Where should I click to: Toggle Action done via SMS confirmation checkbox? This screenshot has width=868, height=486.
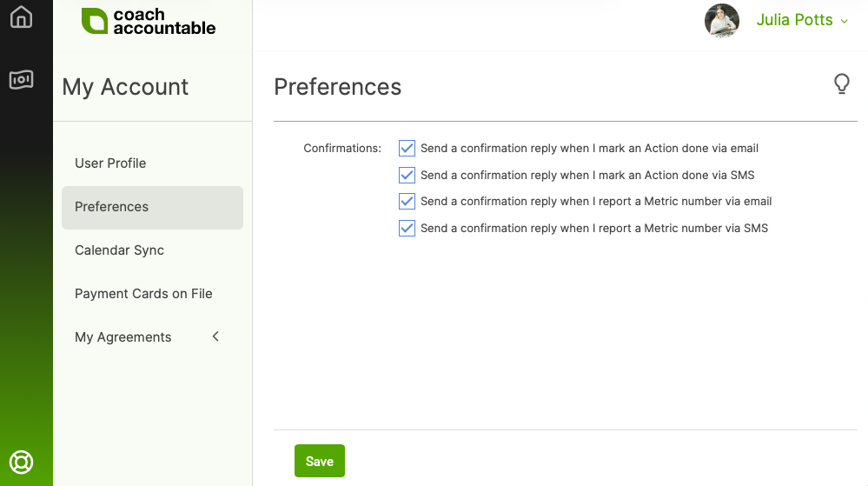coord(407,175)
